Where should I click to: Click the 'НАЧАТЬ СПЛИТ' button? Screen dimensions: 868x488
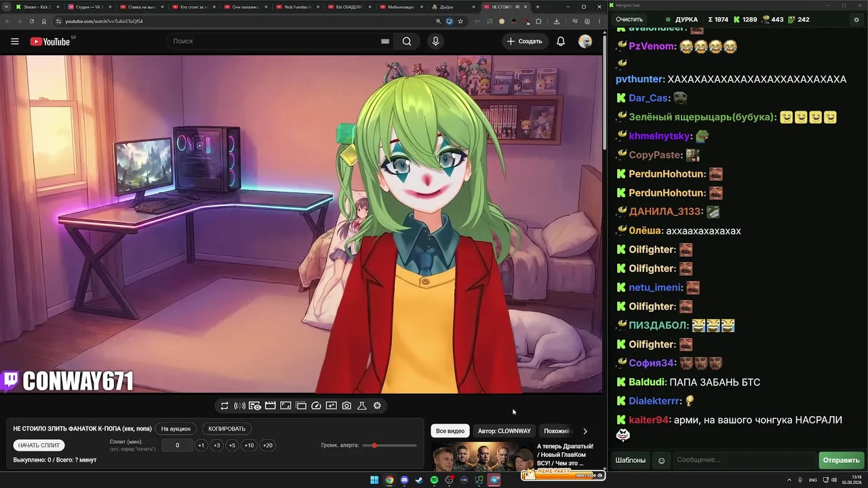(39, 445)
